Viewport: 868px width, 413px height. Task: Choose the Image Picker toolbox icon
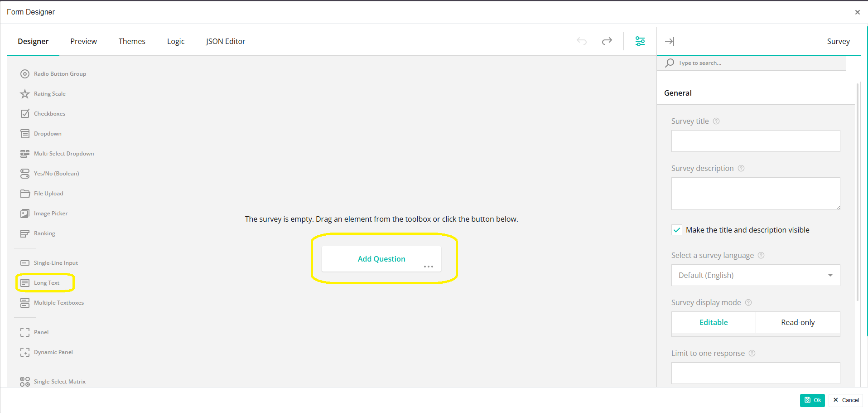pos(25,214)
